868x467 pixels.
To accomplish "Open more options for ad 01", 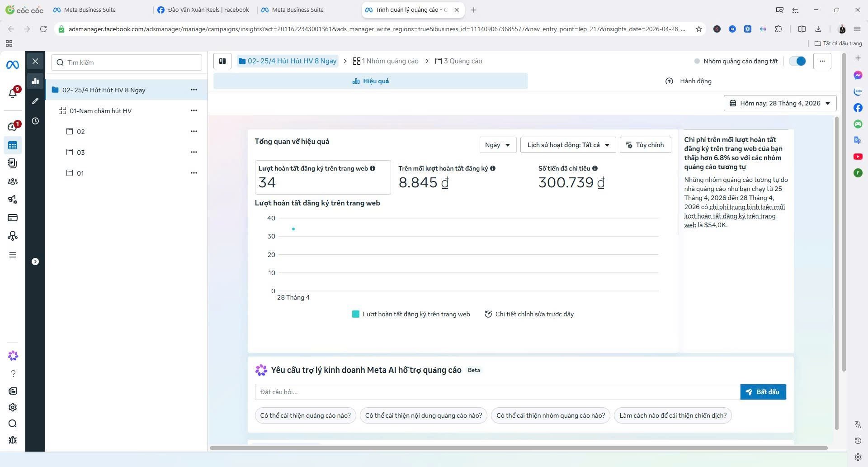I will pyautogui.click(x=194, y=173).
